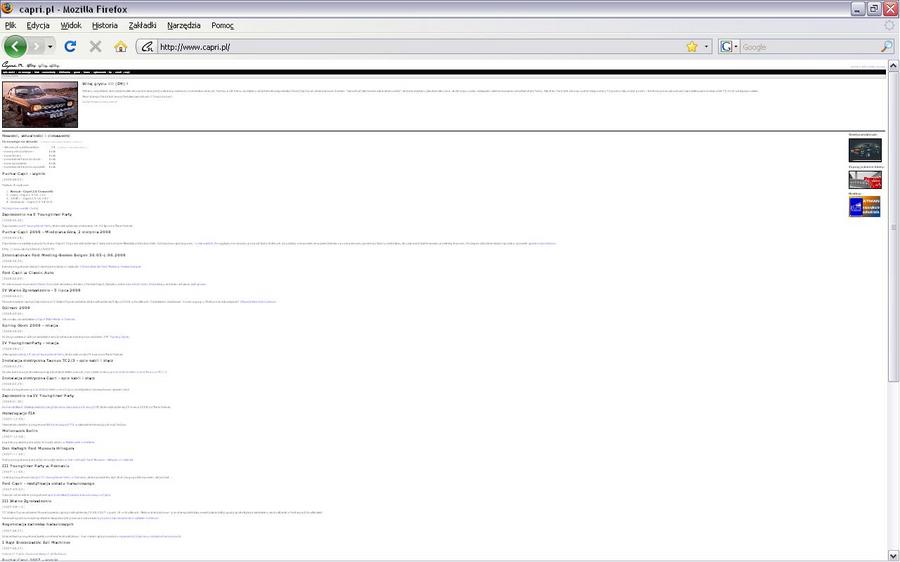Open the Widok menu
Image resolution: width=900 pixels, height=562 pixels.
tap(71, 25)
